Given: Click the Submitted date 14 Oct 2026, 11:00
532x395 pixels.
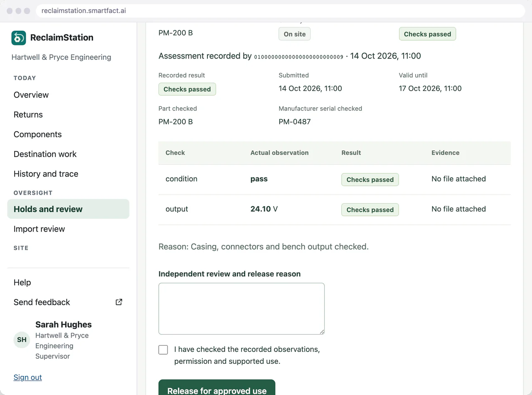Looking at the screenshot, I should [310, 89].
